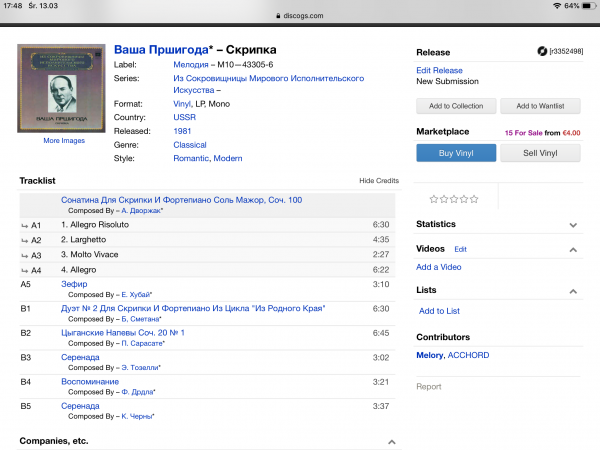Open the album cover thumbnail
600x450 pixels.
click(61, 88)
